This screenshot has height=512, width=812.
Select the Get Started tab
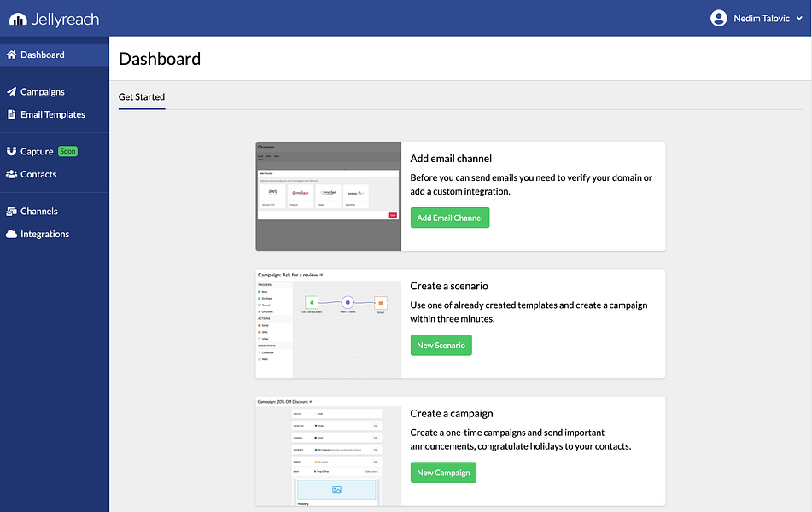click(x=142, y=97)
